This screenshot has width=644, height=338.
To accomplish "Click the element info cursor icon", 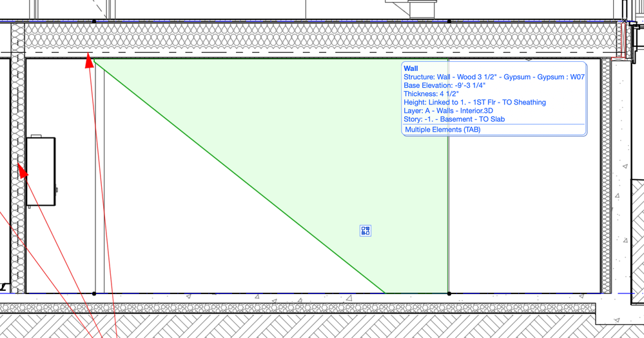I will pos(365,231).
